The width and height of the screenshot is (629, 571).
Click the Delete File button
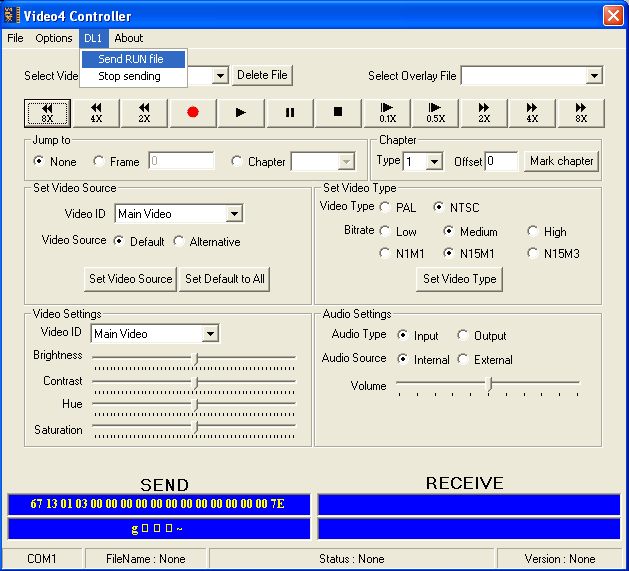[263, 75]
